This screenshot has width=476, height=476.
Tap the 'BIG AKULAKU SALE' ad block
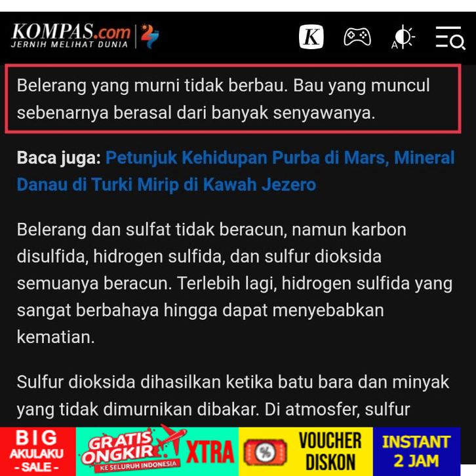click(x=37, y=451)
